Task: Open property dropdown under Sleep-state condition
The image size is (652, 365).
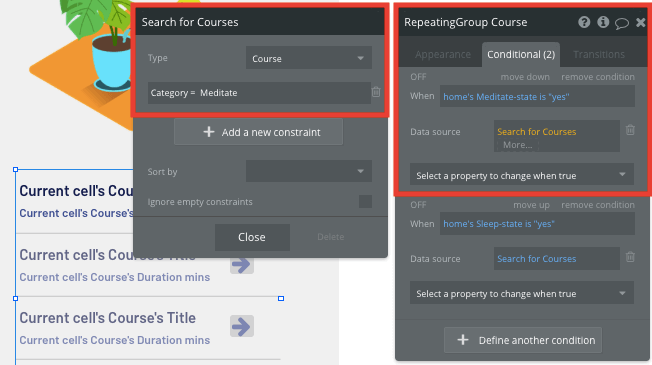Action: [522, 293]
